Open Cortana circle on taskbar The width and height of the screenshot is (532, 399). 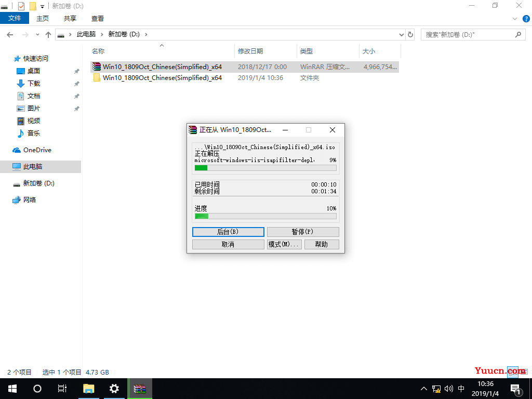click(x=37, y=389)
